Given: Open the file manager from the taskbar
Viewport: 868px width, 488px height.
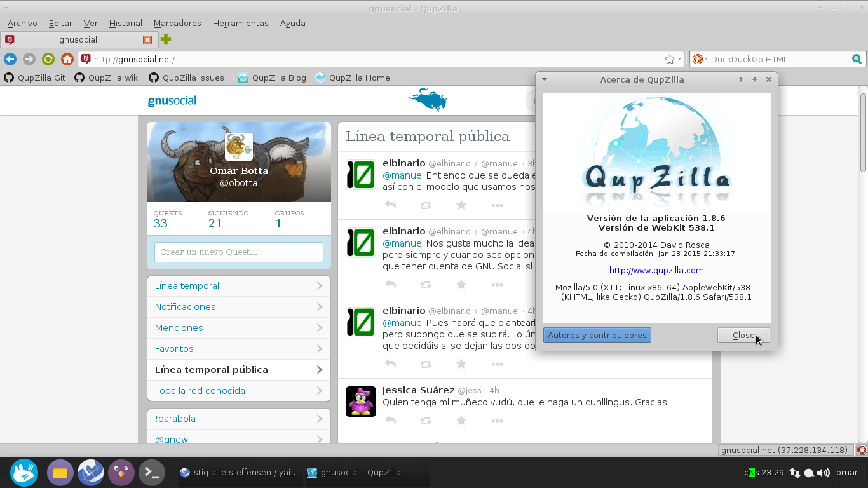Looking at the screenshot, I should pyautogui.click(x=60, y=473).
